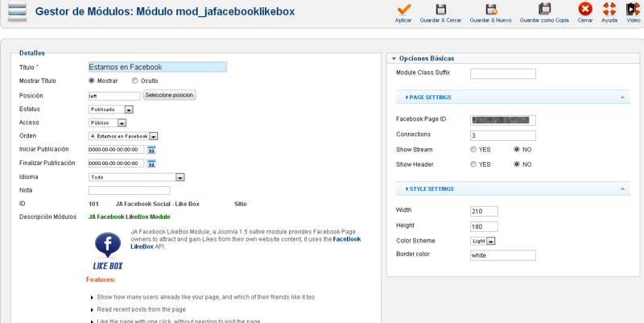This screenshot has height=323, width=644.
Task: Open Ayuda lifebuoy help icon
Action: pyautogui.click(x=609, y=9)
